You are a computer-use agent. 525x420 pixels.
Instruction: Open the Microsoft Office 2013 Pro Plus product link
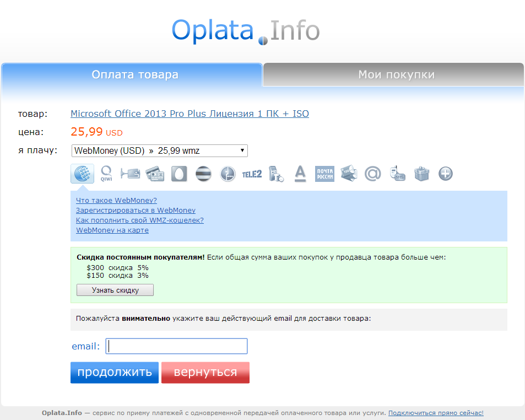click(x=190, y=114)
